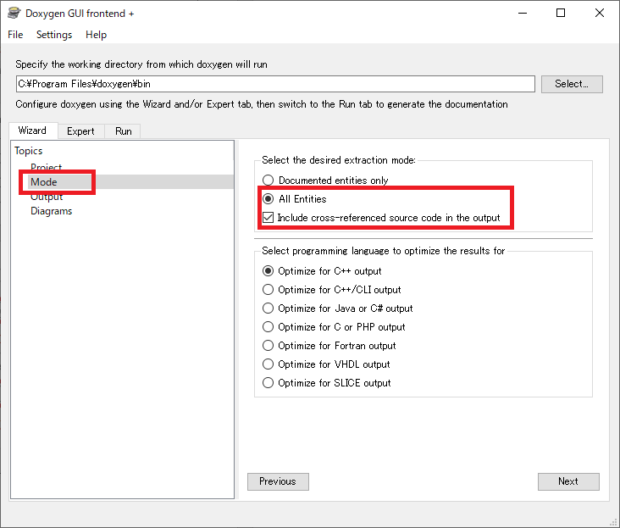Choose Optimize for Fortran output
The image size is (620, 528).
tap(267, 346)
